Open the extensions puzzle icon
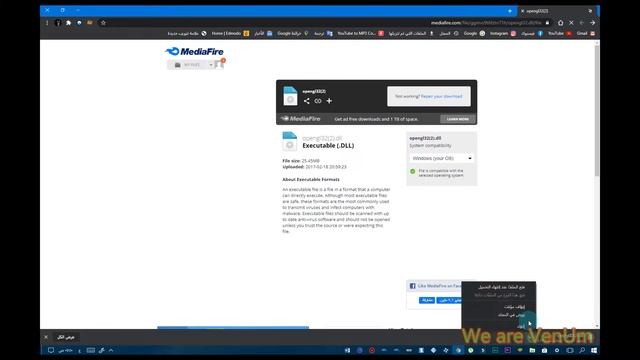This screenshot has height=360, width=640. [x=69, y=23]
